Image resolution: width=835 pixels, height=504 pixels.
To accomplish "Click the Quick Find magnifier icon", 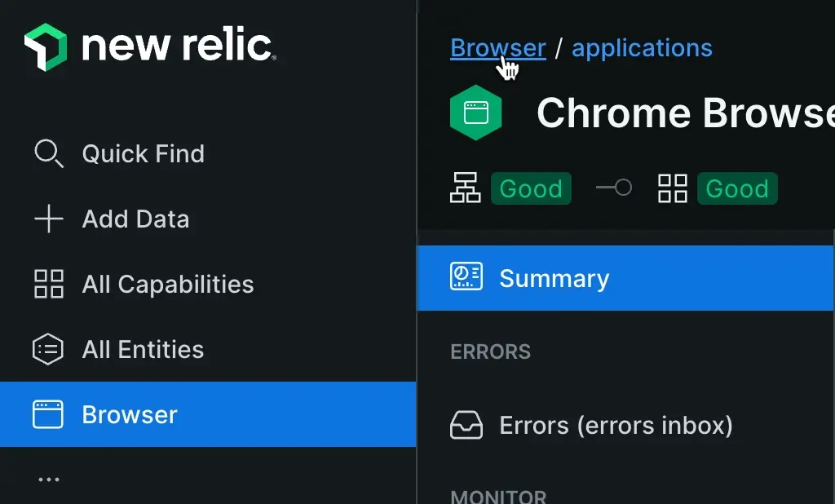I will [x=48, y=153].
